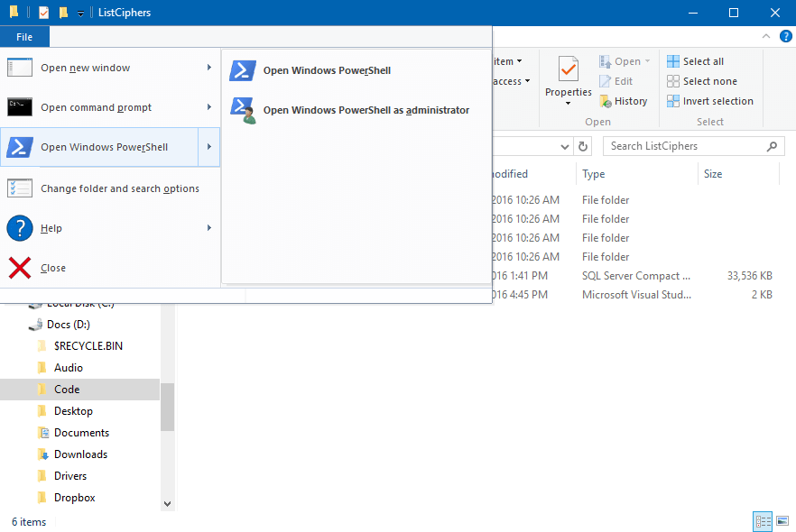The width and height of the screenshot is (796, 532).
Task: Sort by the Size column header
Action: (738, 174)
